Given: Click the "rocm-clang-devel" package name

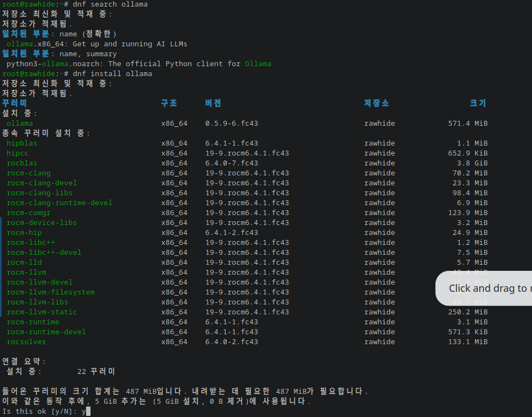Looking at the screenshot, I should pyautogui.click(x=42, y=183).
